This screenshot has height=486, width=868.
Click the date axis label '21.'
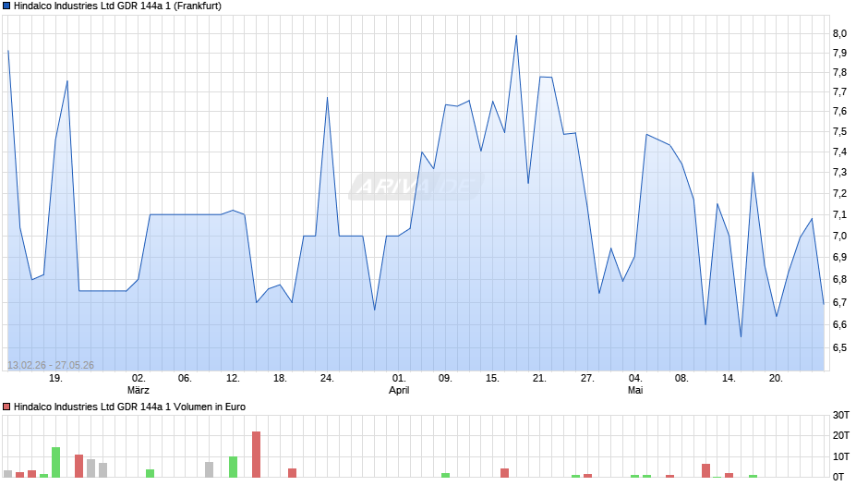pos(540,378)
